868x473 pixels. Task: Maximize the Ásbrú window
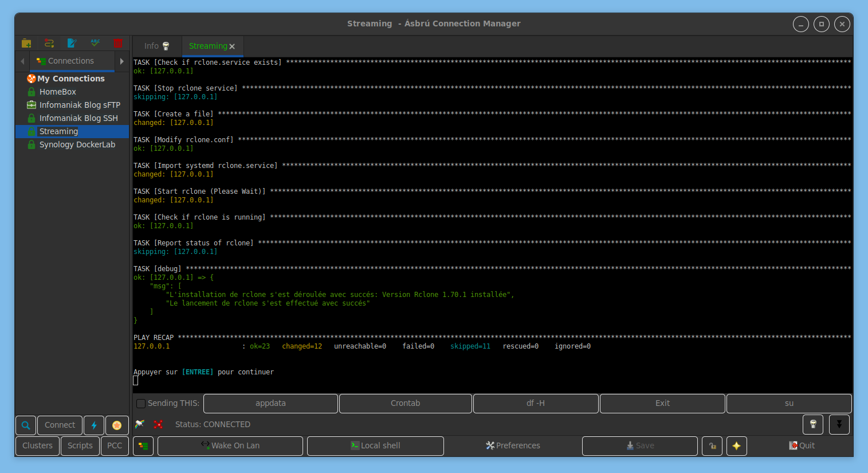coord(822,24)
